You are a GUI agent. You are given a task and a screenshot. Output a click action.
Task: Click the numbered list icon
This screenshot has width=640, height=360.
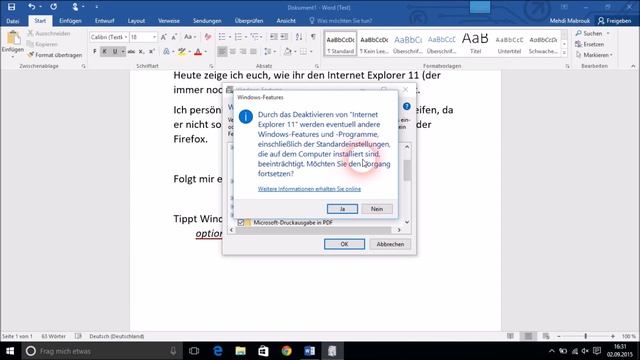click(238, 37)
